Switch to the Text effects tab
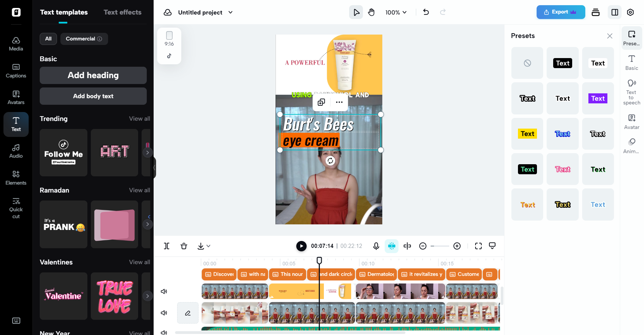This screenshot has height=335, width=644. click(123, 12)
